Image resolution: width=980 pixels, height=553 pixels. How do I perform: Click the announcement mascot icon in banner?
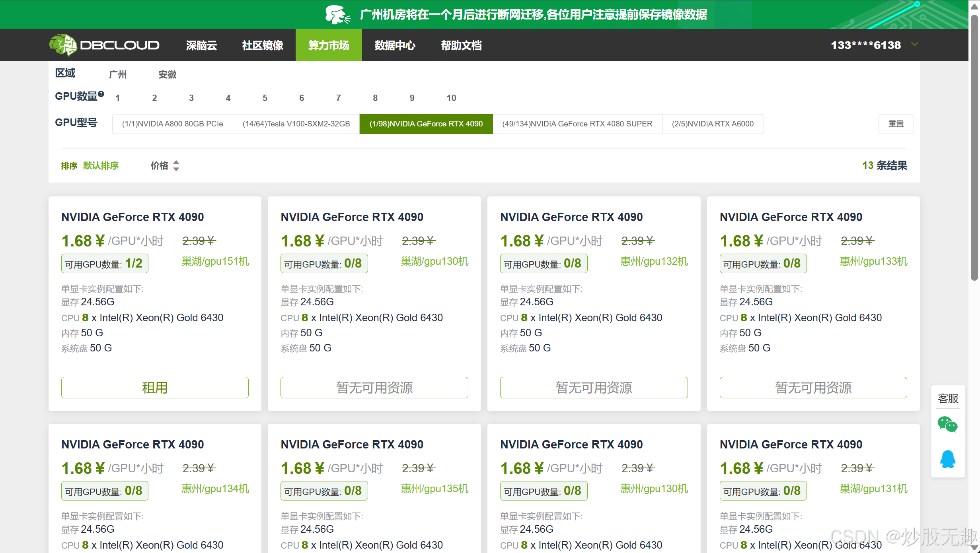coord(337,15)
